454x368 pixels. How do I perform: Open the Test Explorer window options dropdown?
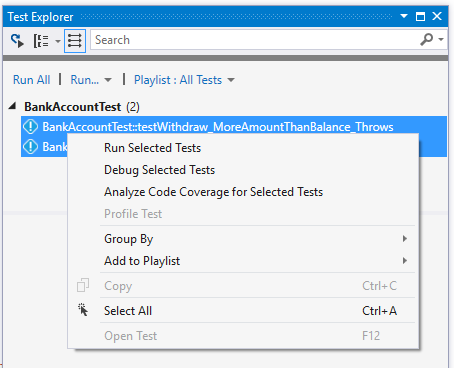(404, 16)
